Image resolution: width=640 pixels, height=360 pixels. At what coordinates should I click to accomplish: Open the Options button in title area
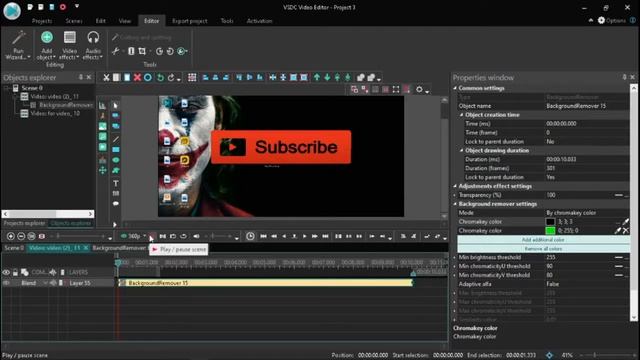point(611,20)
